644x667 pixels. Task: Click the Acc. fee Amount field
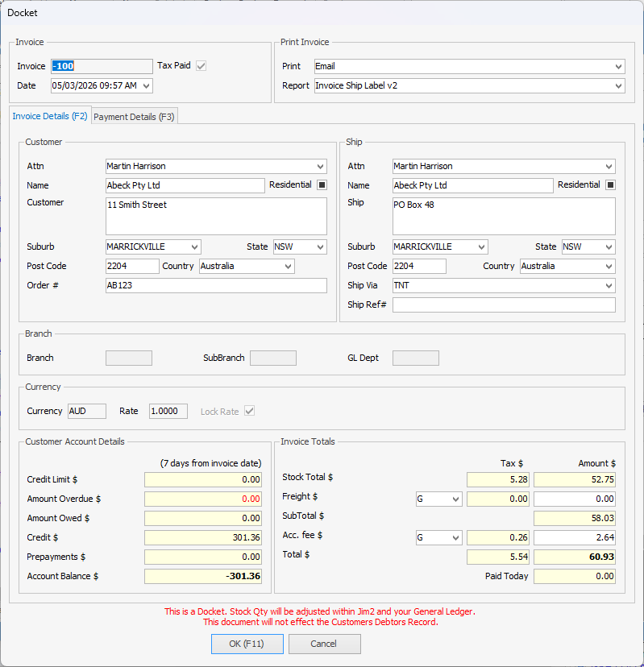click(575, 537)
